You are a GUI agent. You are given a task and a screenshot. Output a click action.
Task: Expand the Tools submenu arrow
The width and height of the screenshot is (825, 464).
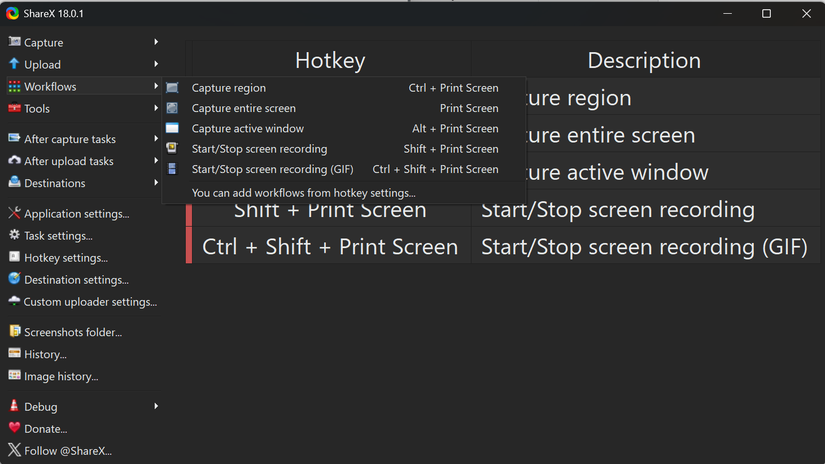(x=156, y=108)
